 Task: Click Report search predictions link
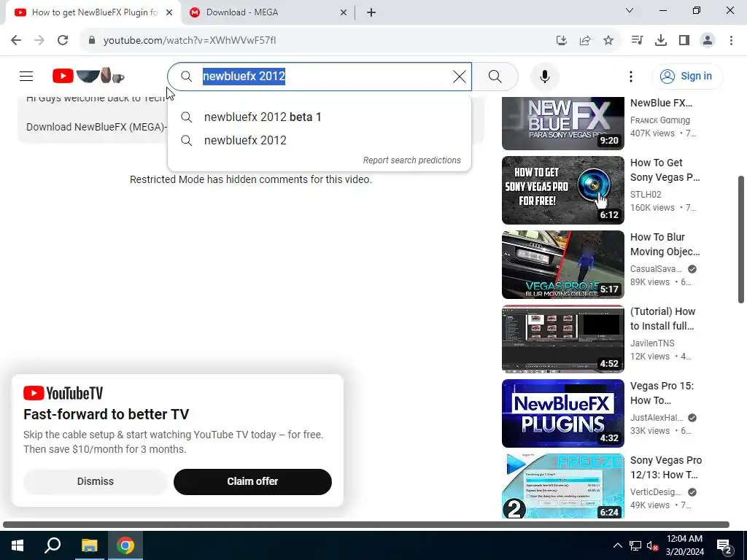tap(411, 160)
